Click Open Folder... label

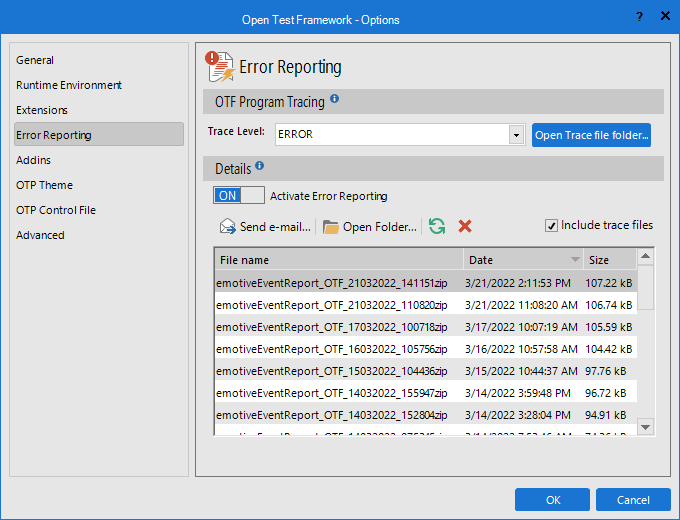(379, 227)
